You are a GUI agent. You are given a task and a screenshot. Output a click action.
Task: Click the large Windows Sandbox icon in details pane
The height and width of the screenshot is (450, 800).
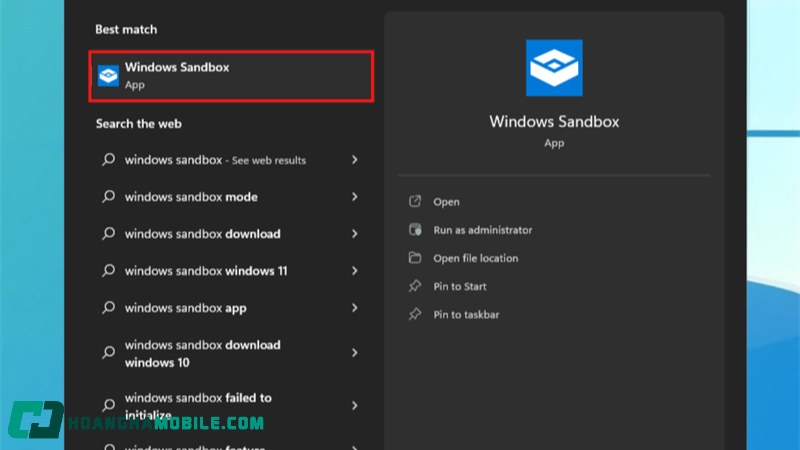(x=554, y=68)
